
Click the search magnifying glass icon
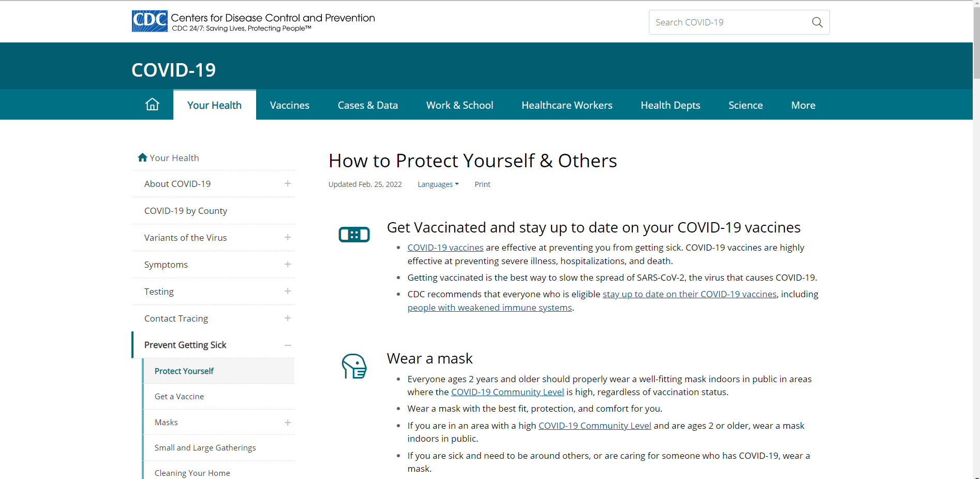pos(817,22)
